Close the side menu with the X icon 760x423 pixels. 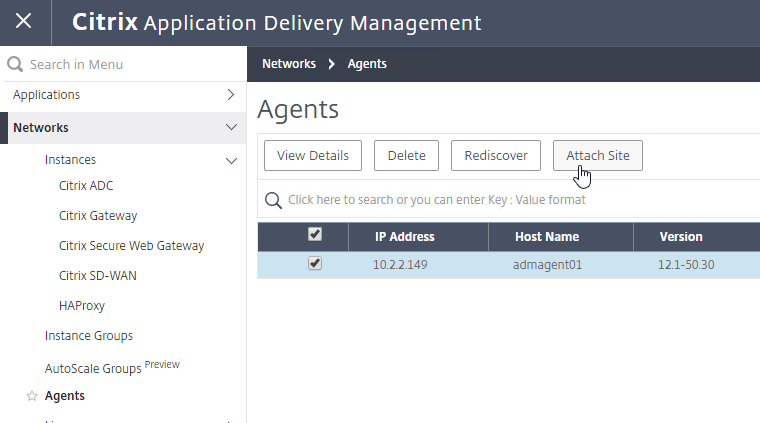click(23, 21)
